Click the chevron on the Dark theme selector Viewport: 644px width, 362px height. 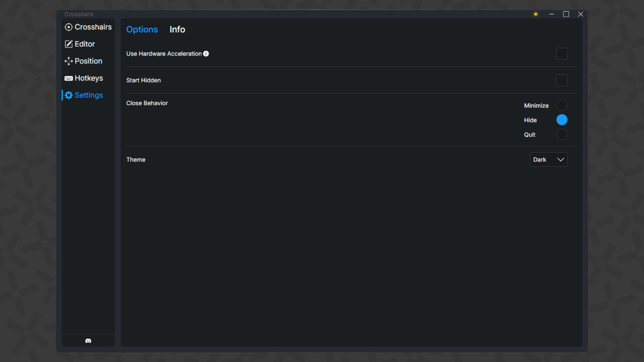coord(560,160)
